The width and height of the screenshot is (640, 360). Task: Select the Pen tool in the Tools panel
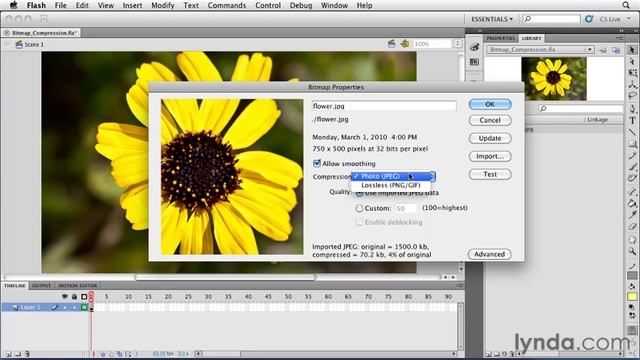pos(632,109)
